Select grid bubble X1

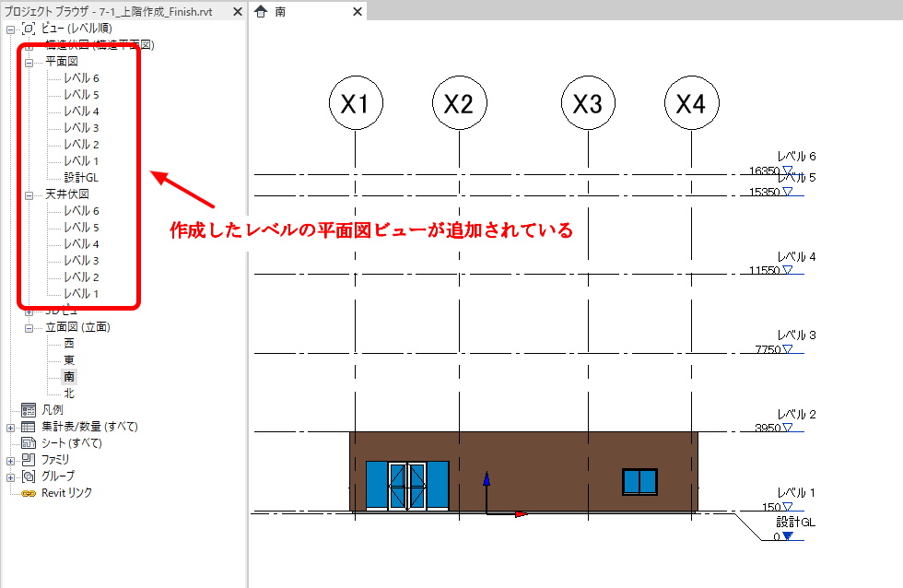(x=356, y=103)
